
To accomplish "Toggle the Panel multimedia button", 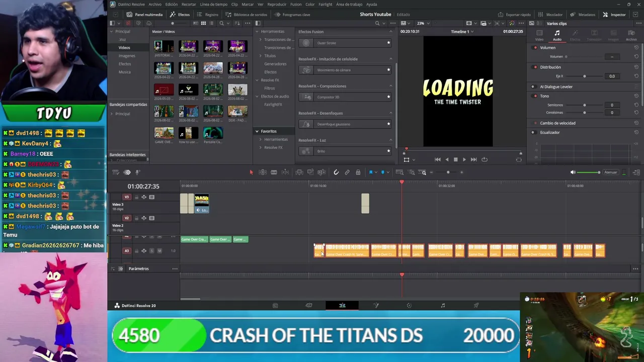I will 145,15.
